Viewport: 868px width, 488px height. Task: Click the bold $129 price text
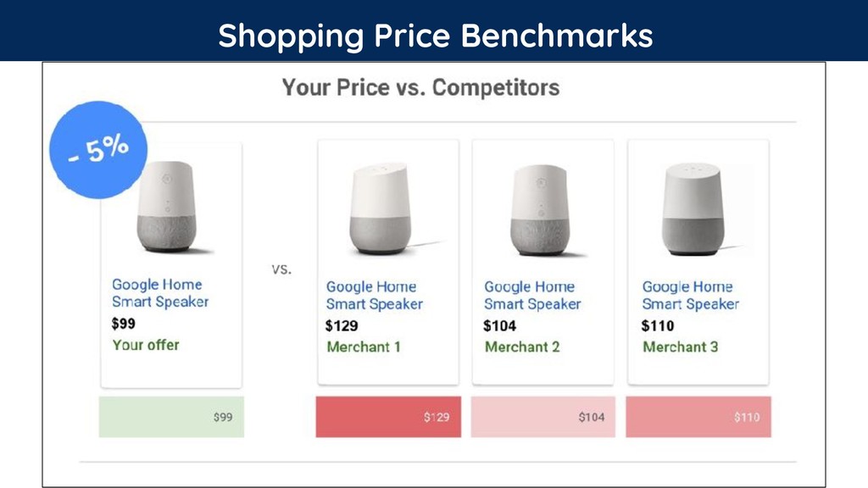click(342, 326)
